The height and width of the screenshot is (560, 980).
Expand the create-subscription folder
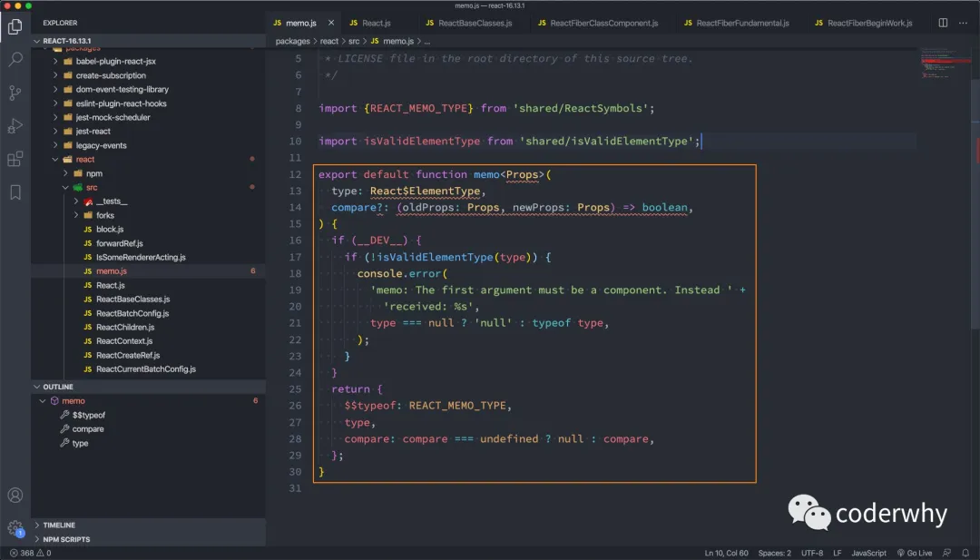(148, 75)
